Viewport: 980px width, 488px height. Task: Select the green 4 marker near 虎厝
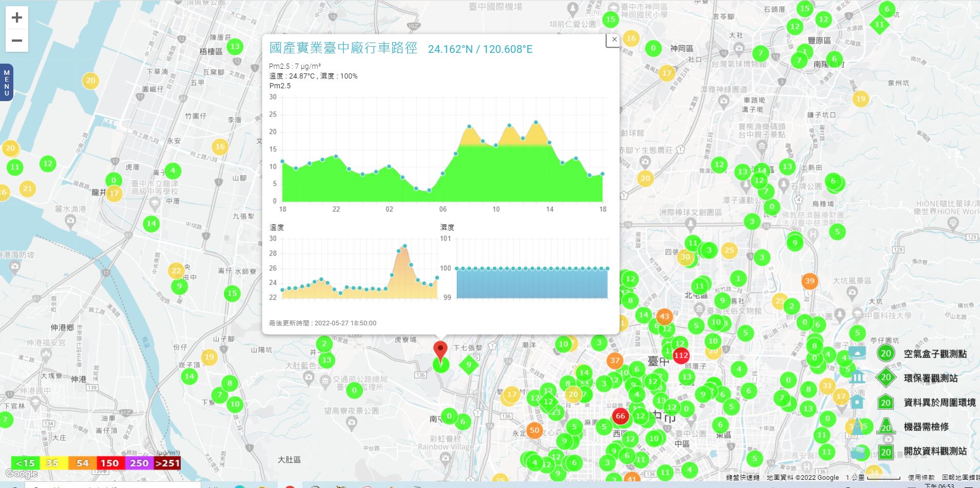click(173, 170)
